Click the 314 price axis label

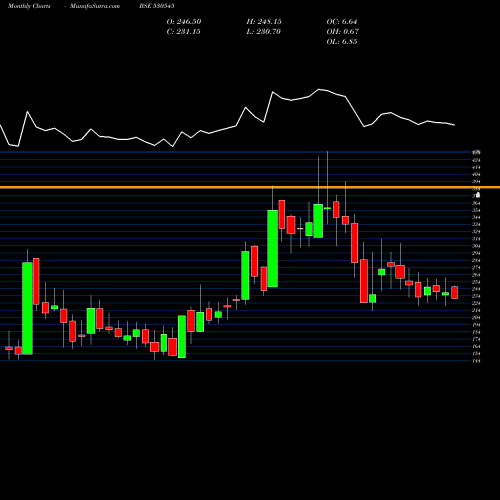pyautogui.click(x=476, y=239)
